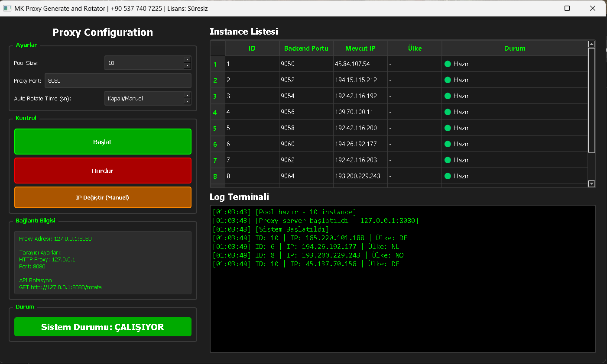Select backend port cell 9062

click(x=306, y=160)
